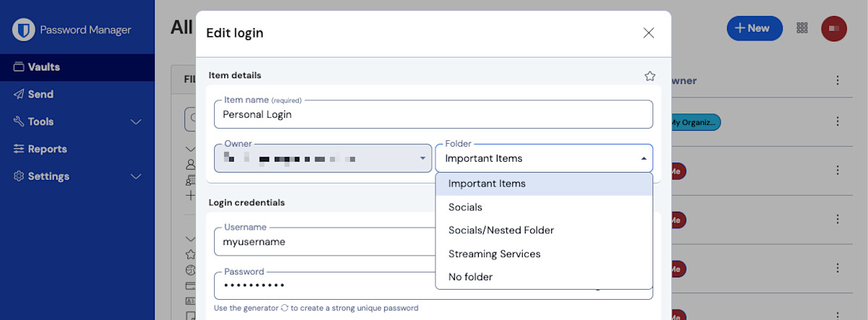This screenshot has width=868, height=320.
Task: Open options for the My Organization row
Action: click(838, 121)
